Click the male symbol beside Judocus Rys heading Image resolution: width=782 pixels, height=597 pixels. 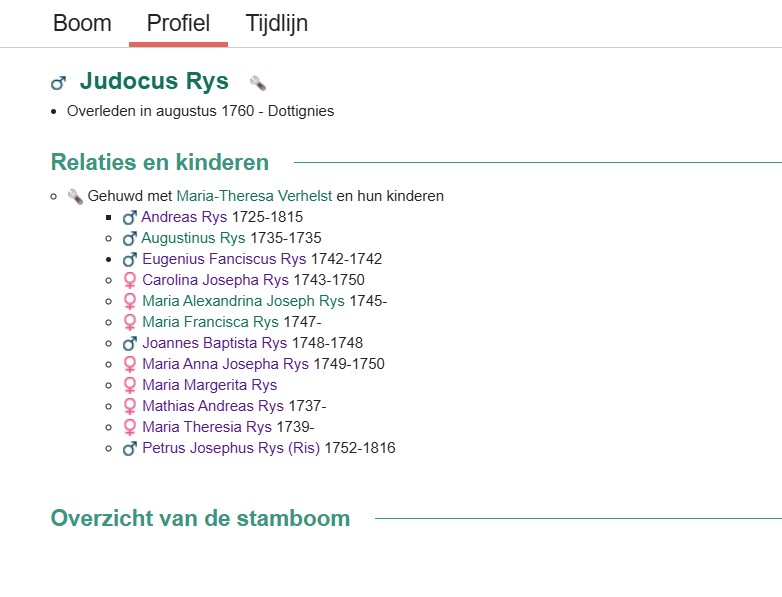coord(59,83)
